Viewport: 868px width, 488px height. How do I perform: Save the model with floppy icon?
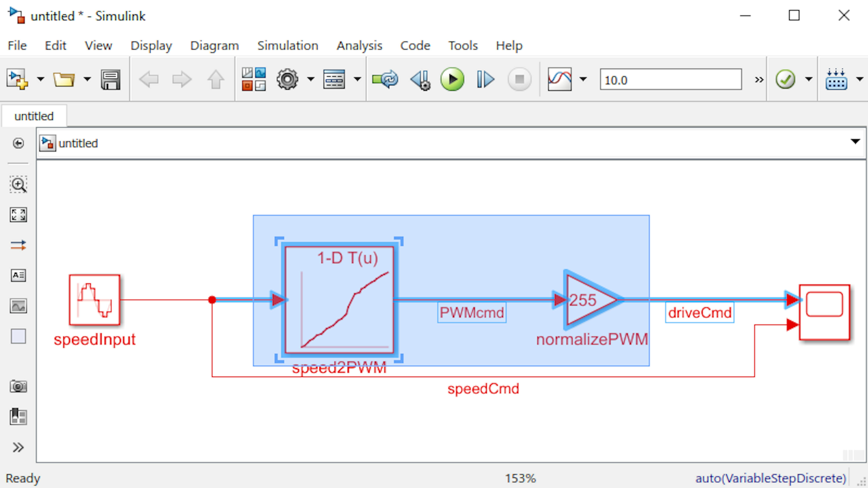click(x=111, y=80)
